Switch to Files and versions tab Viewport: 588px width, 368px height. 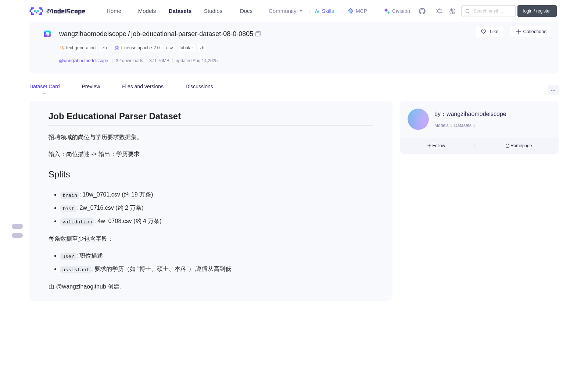[x=143, y=86]
